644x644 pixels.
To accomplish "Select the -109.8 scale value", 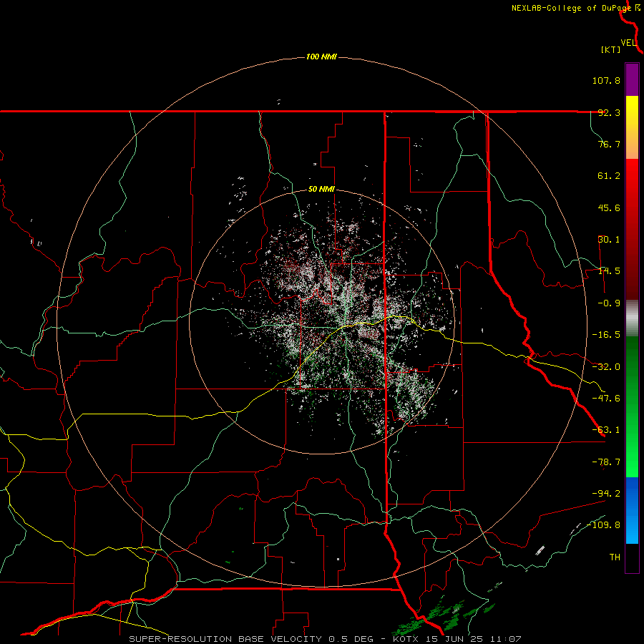I will 603,525.
